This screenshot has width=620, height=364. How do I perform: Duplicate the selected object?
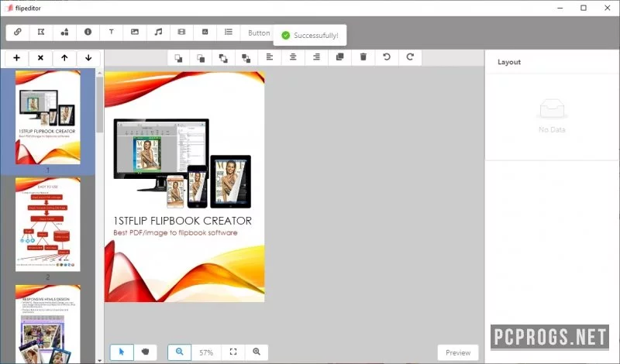pyautogui.click(x=339, y=57)
